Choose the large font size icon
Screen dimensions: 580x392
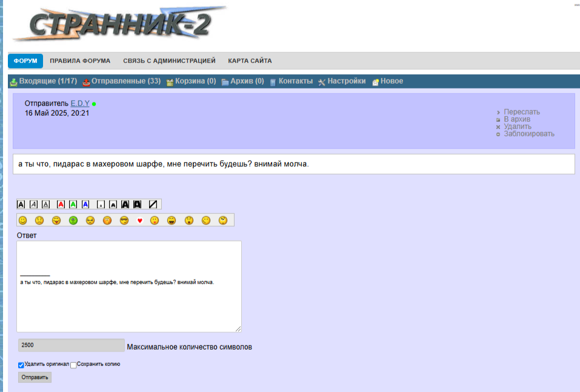tap(125, 204)
